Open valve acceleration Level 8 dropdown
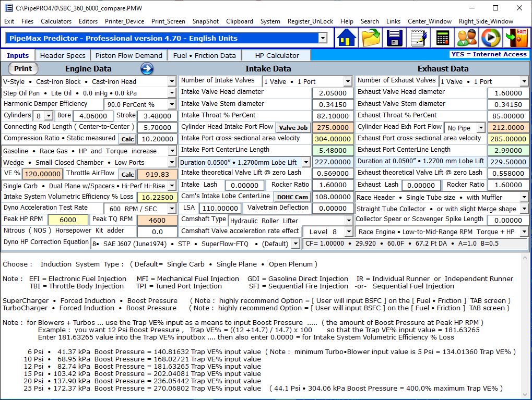 point(348,232)
